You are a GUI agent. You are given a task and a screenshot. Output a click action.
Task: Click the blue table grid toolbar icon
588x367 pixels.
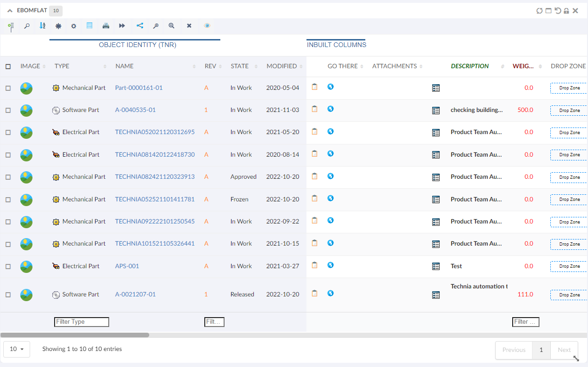click(89, 26)
